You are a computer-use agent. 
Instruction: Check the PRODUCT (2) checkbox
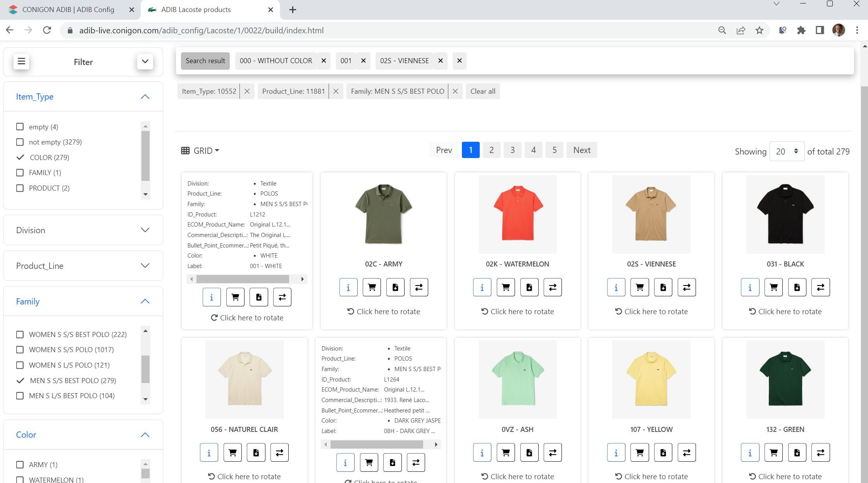point(20,188)
